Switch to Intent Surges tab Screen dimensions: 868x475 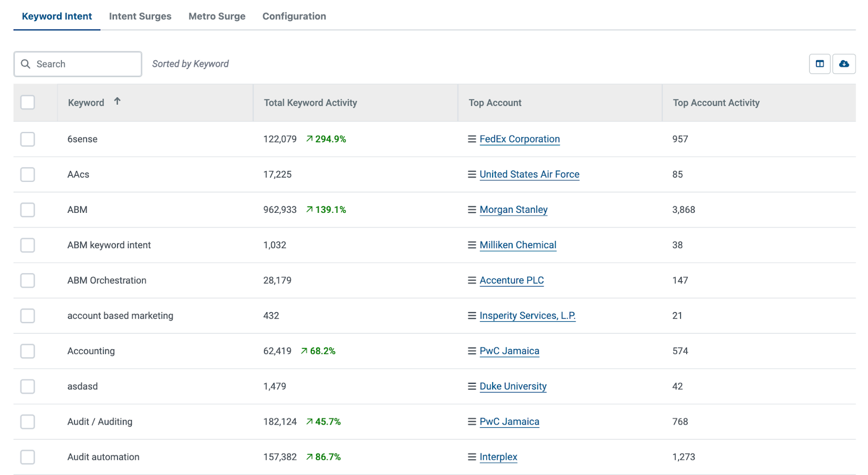click(x=140, y=16)
